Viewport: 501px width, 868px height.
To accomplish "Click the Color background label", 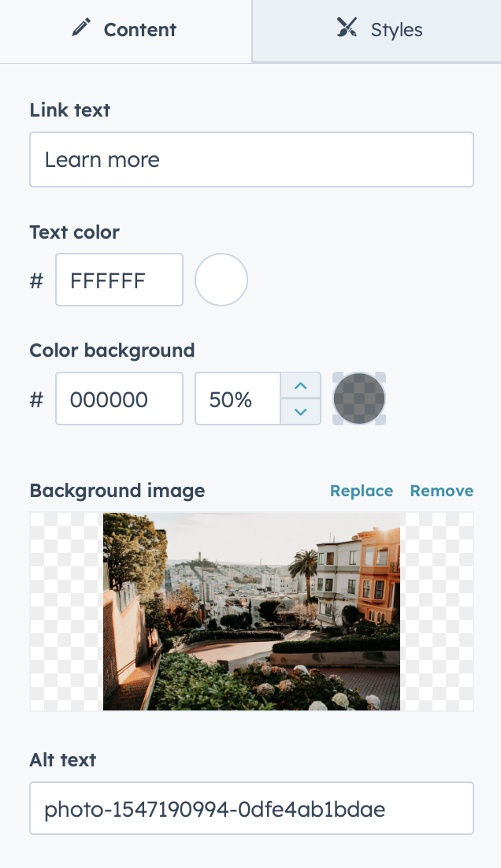I will (112, 351).
